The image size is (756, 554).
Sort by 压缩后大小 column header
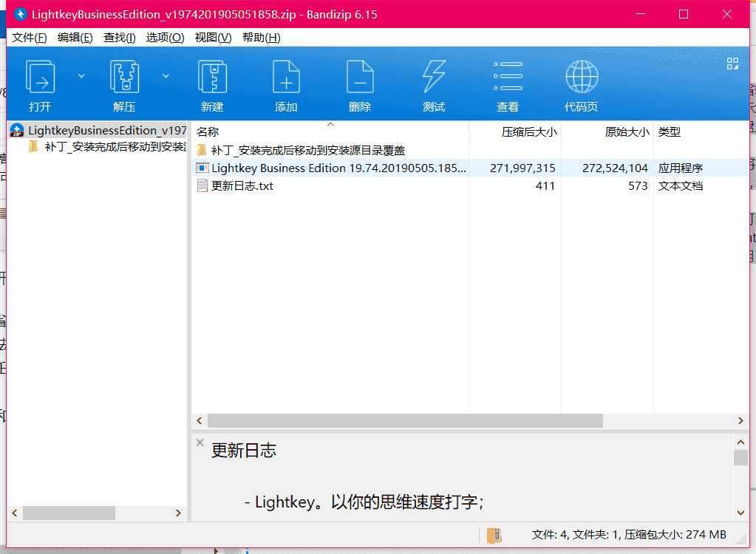pos(515,131)
